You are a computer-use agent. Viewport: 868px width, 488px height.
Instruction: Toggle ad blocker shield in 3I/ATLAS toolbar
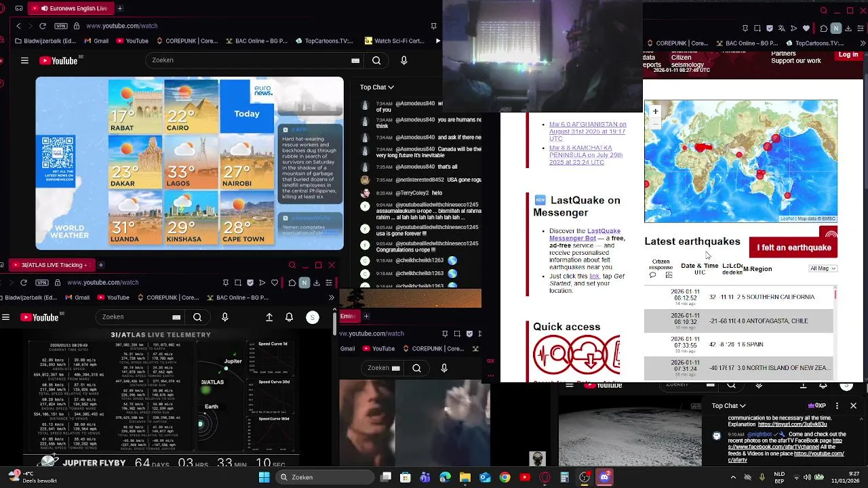tap(250, 283)
